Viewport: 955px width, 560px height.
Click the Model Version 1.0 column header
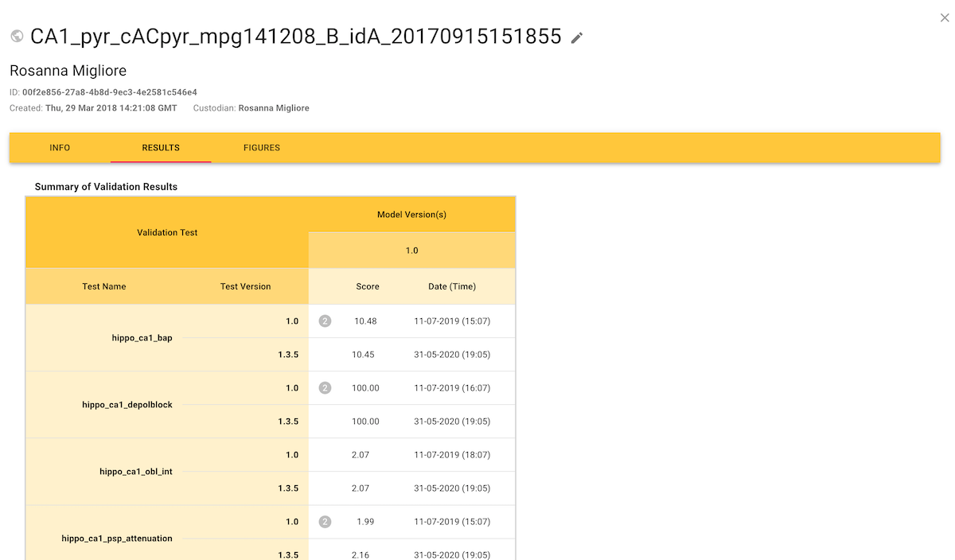point(411,251)
